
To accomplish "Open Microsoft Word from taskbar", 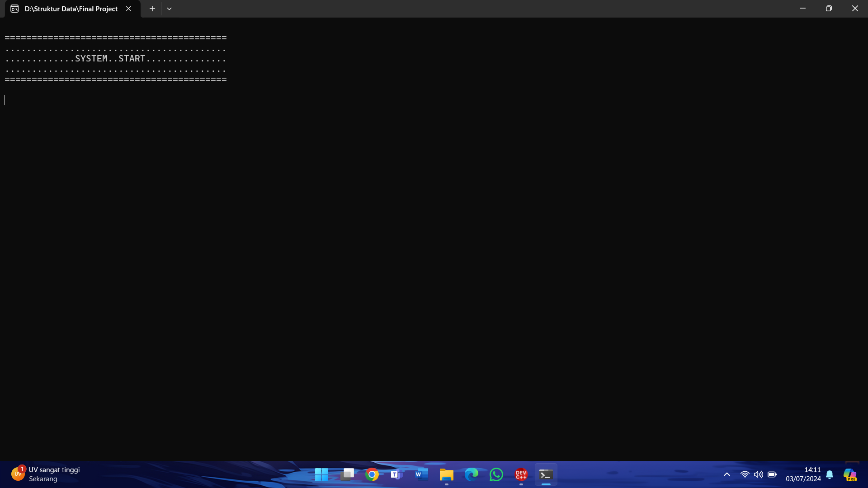I will coord(421,474).
